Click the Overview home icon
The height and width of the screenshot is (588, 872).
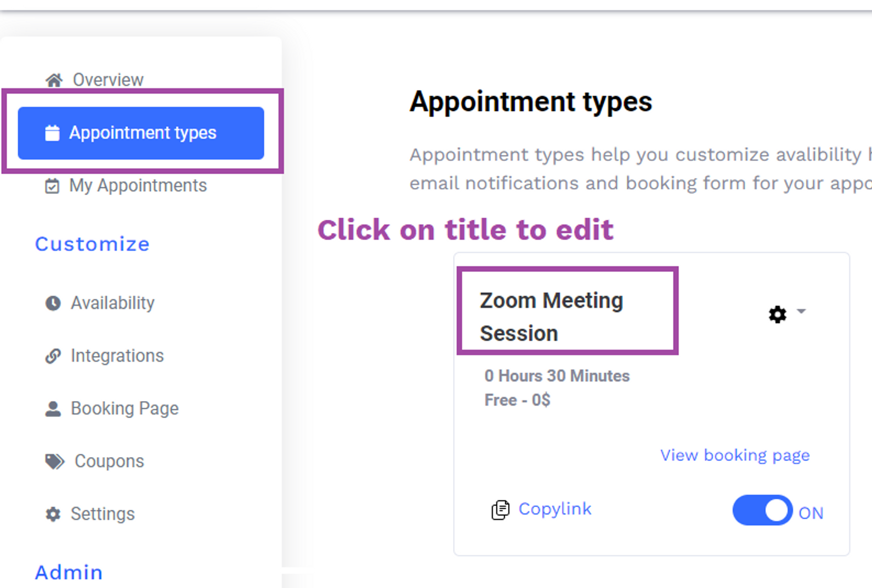coord(54,80)
